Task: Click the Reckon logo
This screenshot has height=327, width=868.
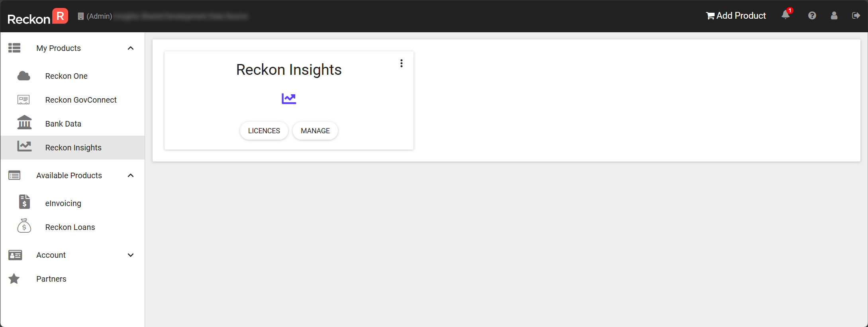Action: (38, 17)
